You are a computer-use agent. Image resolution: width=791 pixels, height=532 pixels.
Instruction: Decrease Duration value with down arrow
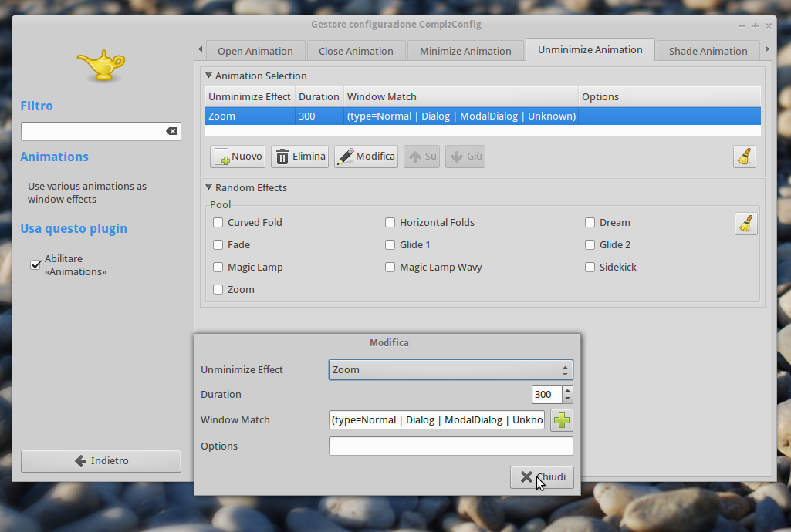coord(567,399)
